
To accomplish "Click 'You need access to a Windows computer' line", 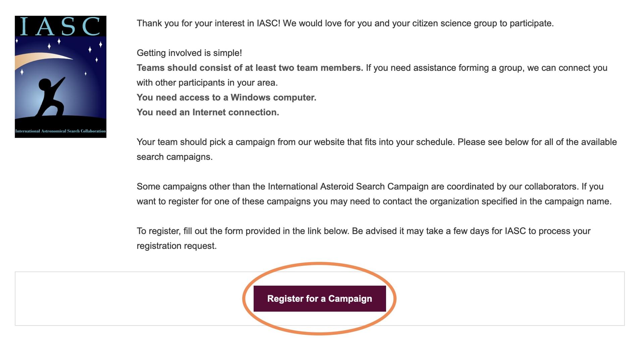I will [x=226, y=98].
